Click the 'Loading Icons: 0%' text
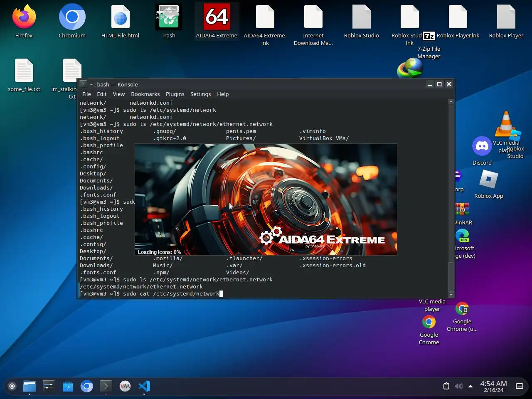Screen dimensions: 532x399 [160, 252]
